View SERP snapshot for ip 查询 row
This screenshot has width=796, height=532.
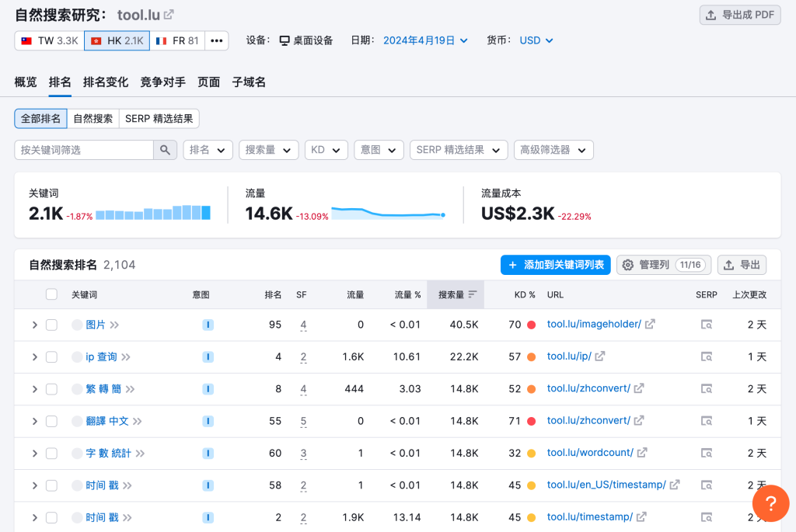pyautogui.click(x=706, y=357)
